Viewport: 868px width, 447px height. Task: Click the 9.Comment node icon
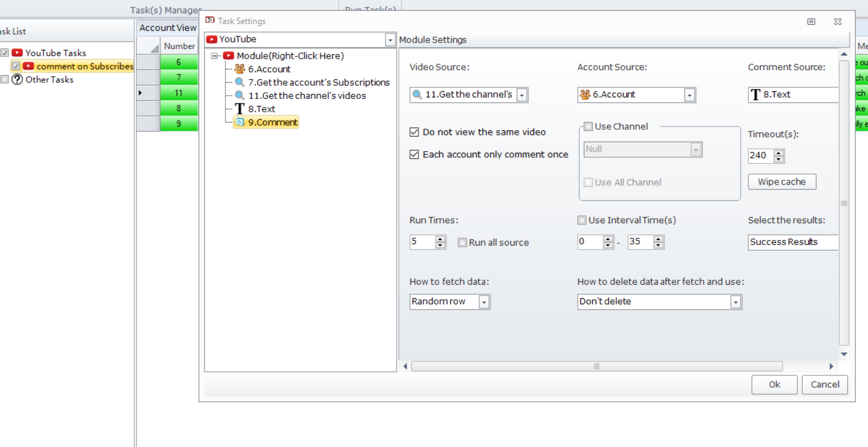pos(240,122)
